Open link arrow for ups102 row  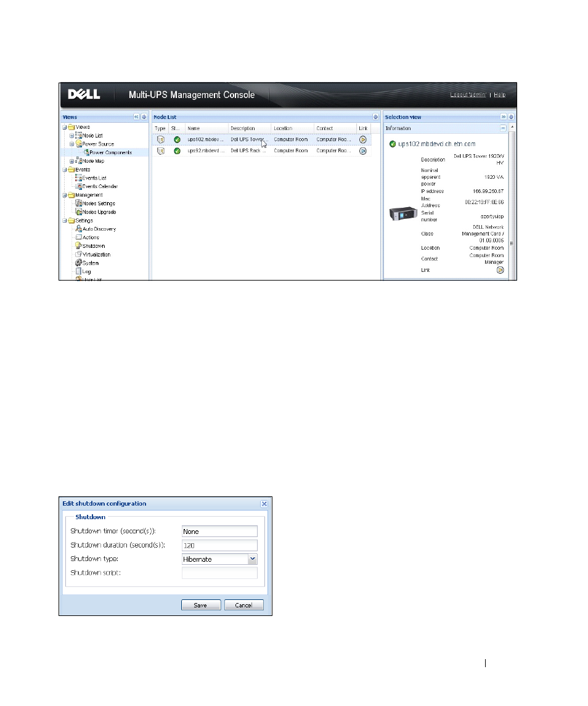click(363, 139)
